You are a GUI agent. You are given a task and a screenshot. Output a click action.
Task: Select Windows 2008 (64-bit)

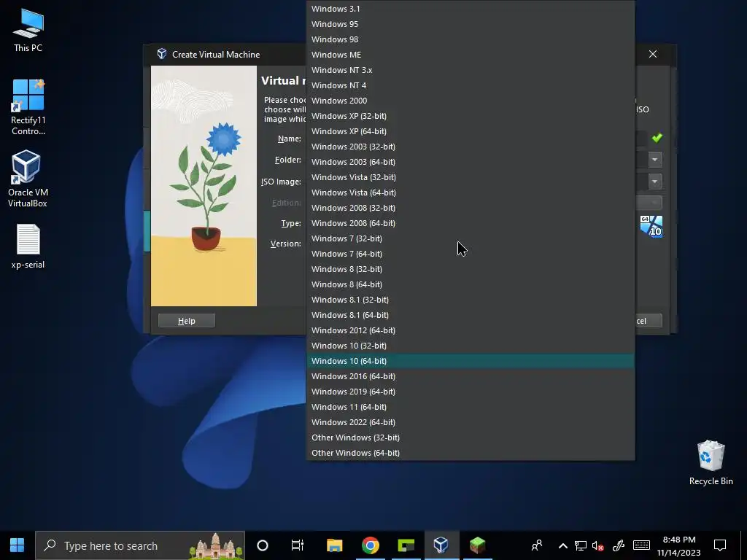pos(471,223)
